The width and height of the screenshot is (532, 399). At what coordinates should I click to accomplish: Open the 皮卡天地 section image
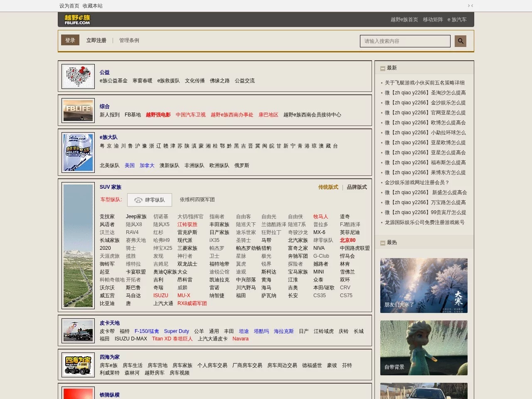(x=78, y=331)
